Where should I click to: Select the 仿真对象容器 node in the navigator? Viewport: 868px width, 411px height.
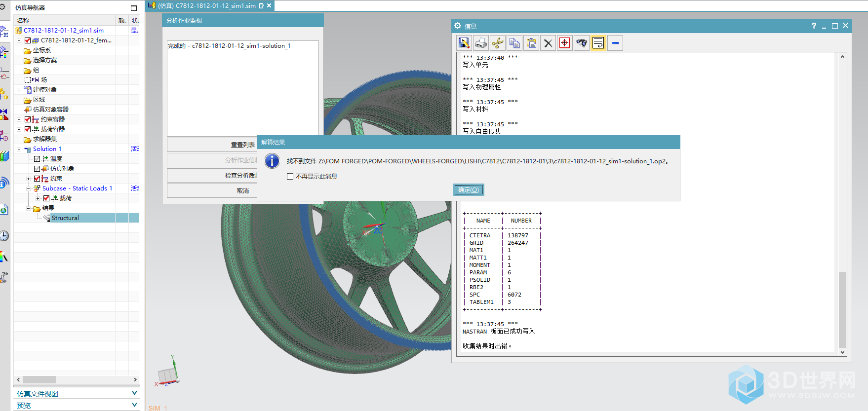click(50, 110)
